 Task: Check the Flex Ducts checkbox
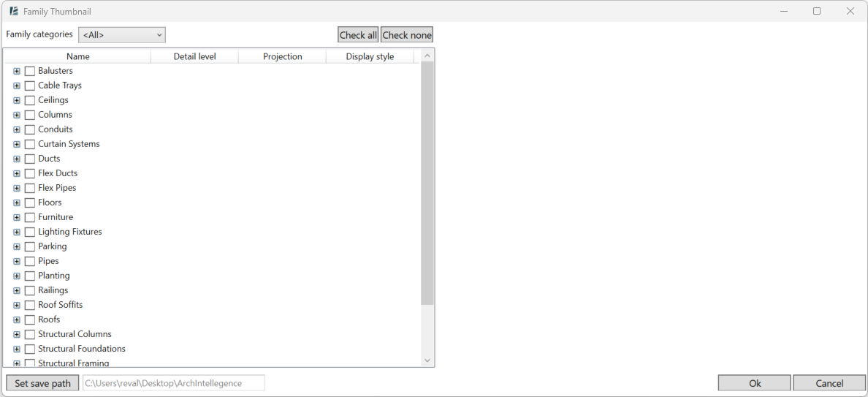tap(30, 173)
